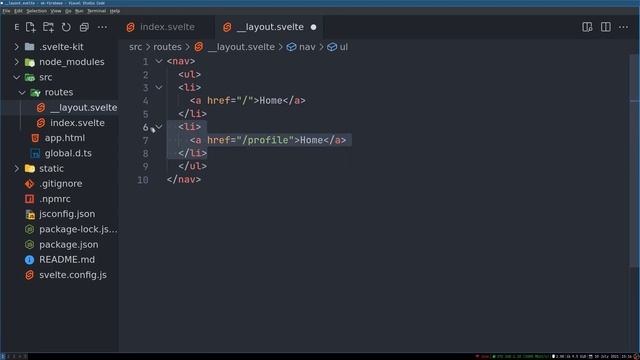Split the editor to the right
Viewport: 640px width, 360px height.
point(606,27)
